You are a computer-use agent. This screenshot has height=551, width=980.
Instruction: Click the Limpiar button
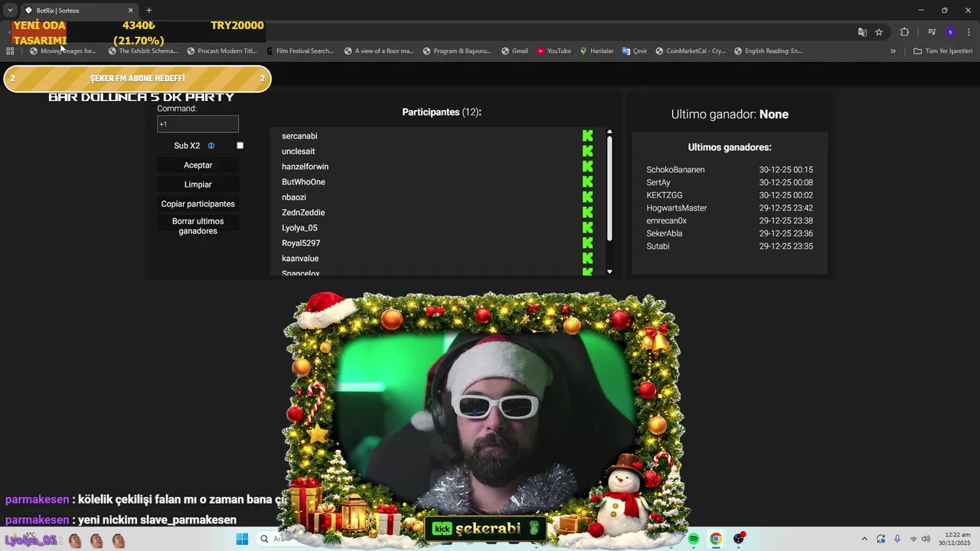198,184
